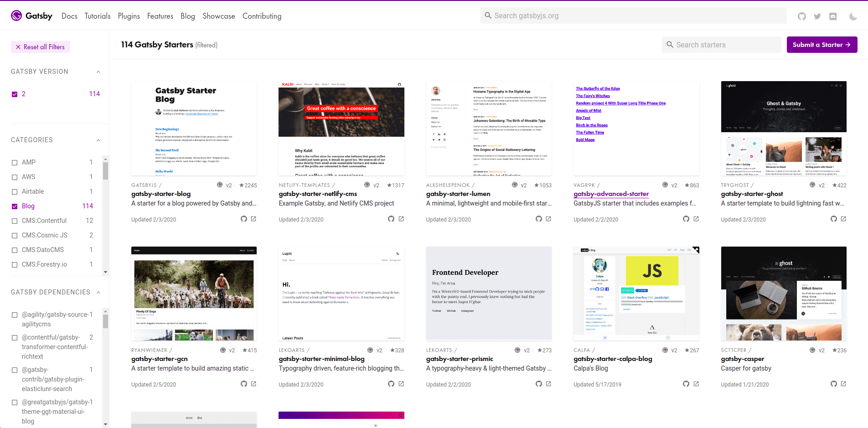The image size is (868, 428).
Task: Open the Gatsby GitHub icon in header
Action: [x=802, y=16]
